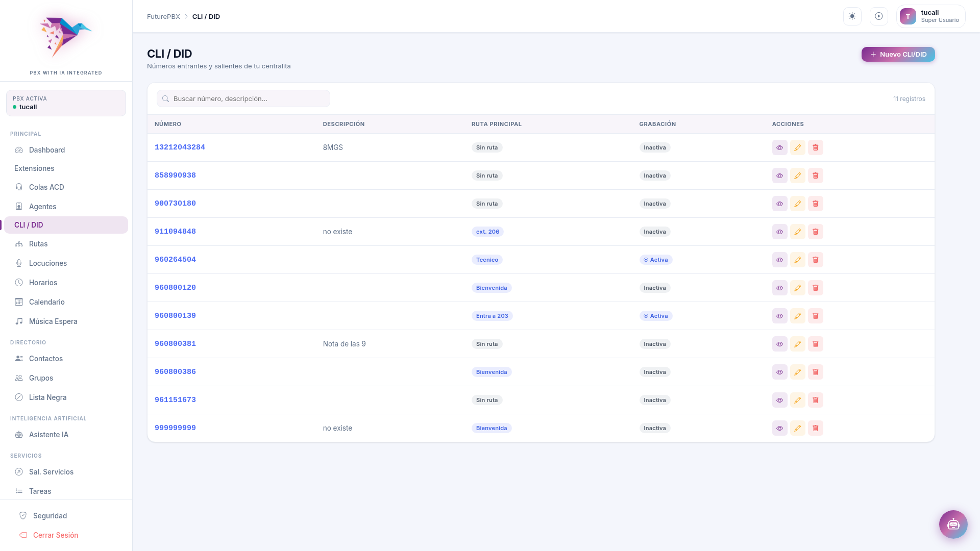980x551 pixels.
Task: Click the Nuevo CLI/DID button
Action: click(x=898, y=54)
